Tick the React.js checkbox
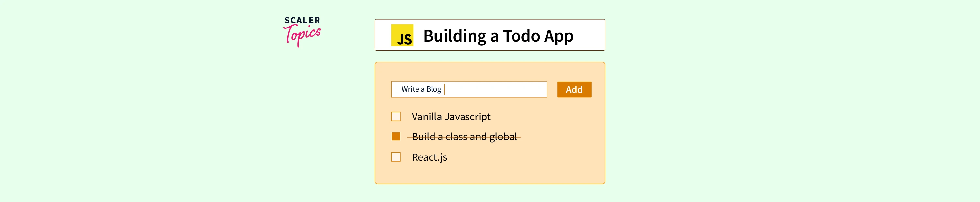Viewport: 980px width, 202px height. [396, 157]
